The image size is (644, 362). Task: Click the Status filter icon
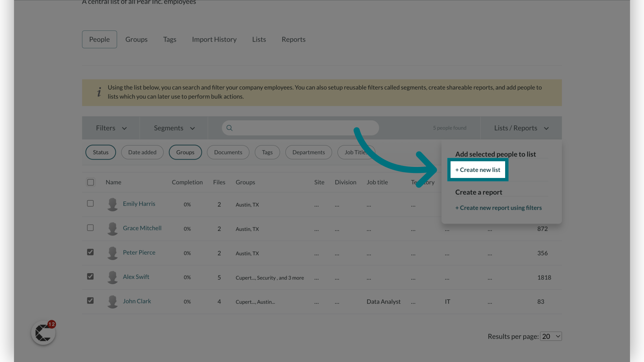coord(100,152)
